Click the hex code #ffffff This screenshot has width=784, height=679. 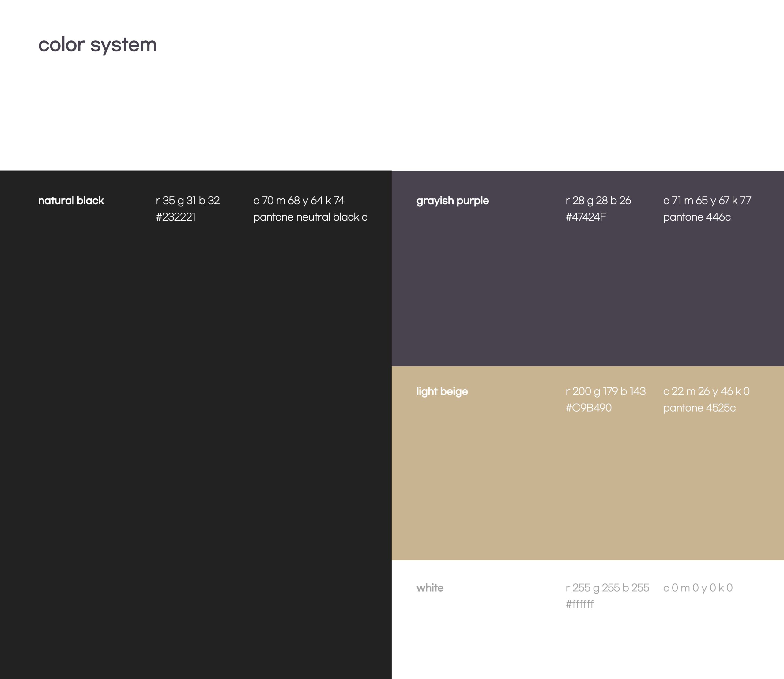point(579,604)
